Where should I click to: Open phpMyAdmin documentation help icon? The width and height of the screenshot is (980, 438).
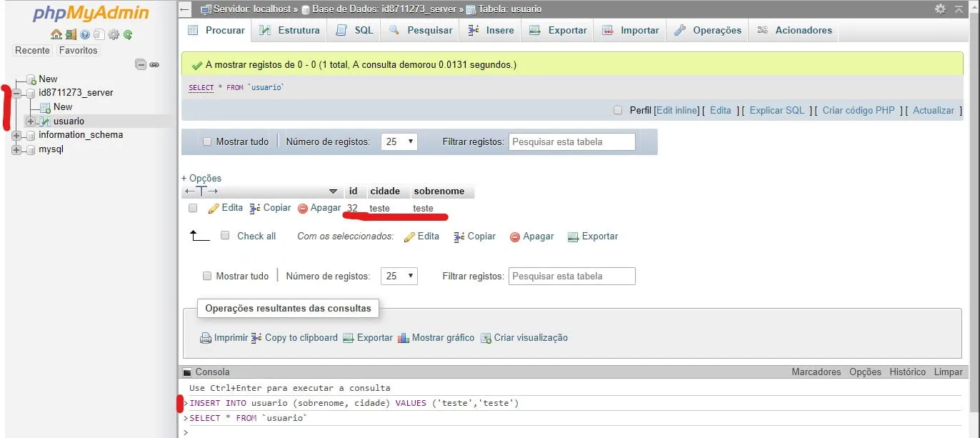[85, 34]
